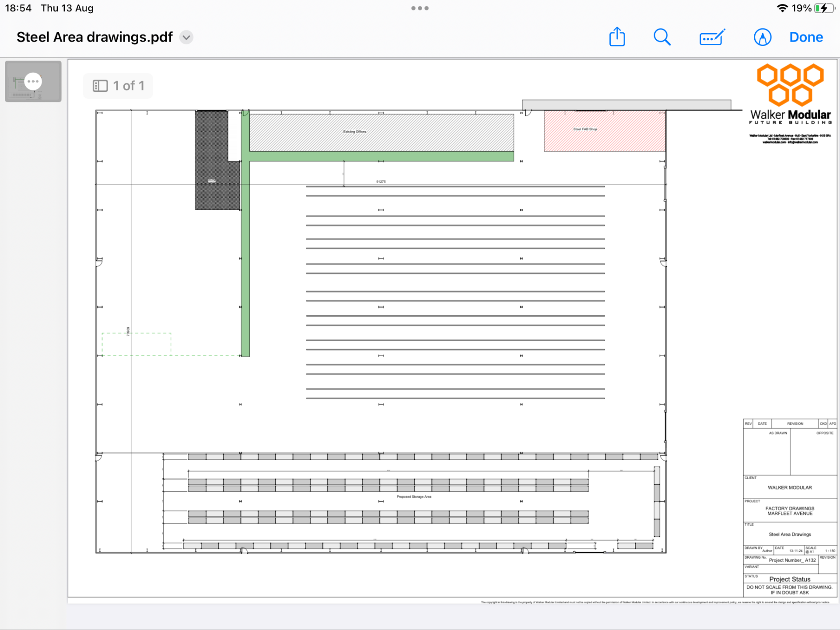
Task: Tap the multitasking three-dots at top
Action: coord(420,8)
